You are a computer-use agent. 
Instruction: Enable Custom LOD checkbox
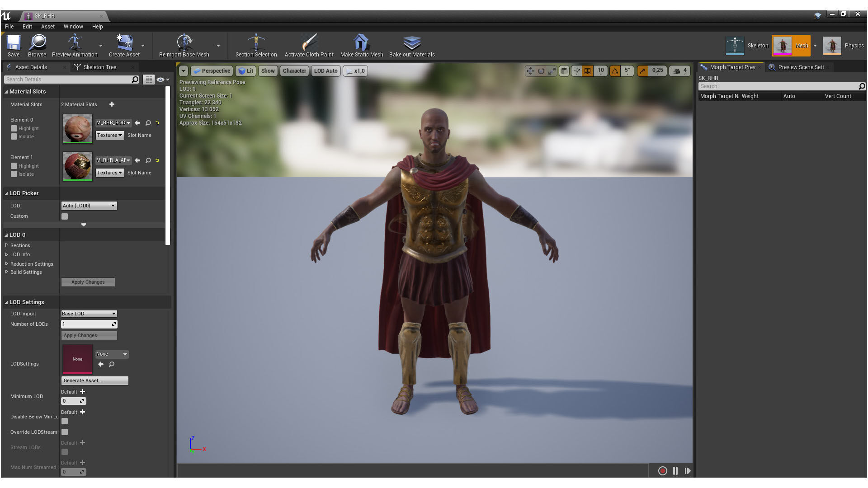[65, 216]
